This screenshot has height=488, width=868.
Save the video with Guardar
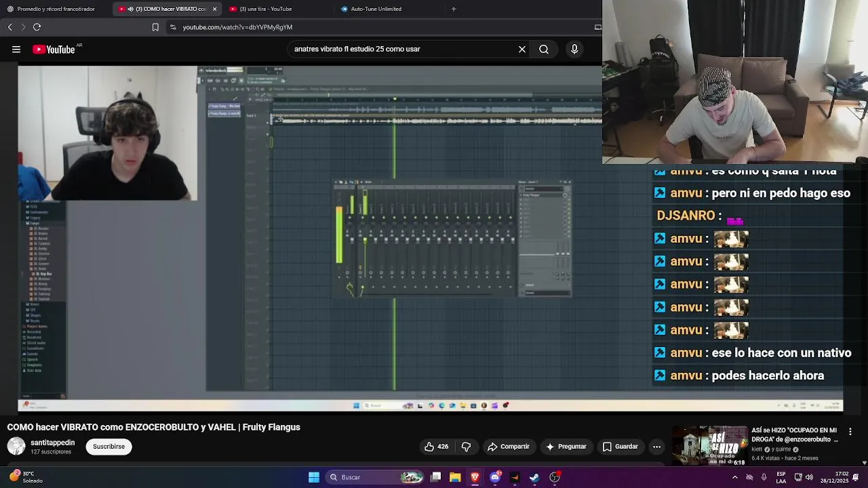point(620,447)
